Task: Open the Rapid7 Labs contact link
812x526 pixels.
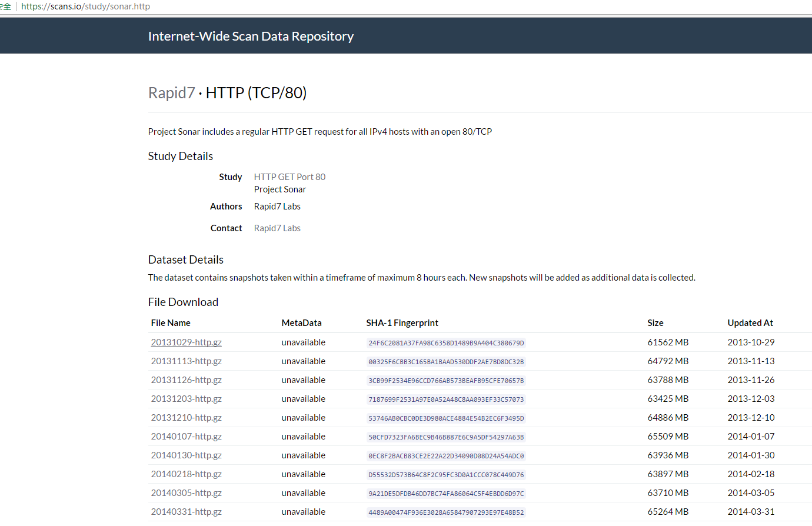Action: coord(277,228)
